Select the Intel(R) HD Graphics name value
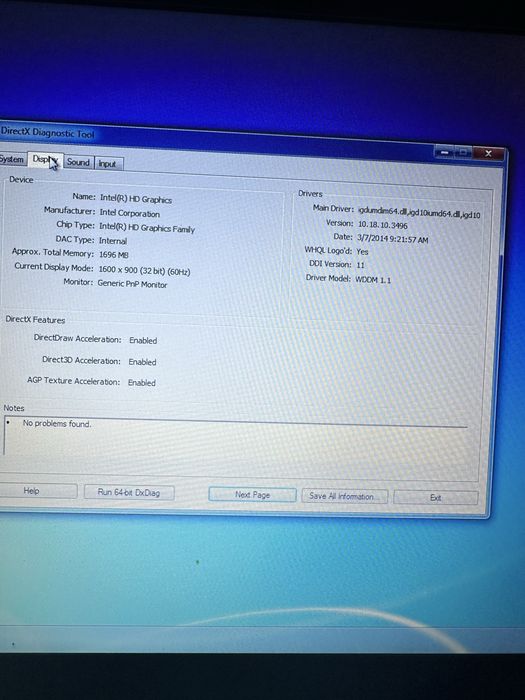The width and height of the screenshot is (525, 700). (x=136, y=199)
